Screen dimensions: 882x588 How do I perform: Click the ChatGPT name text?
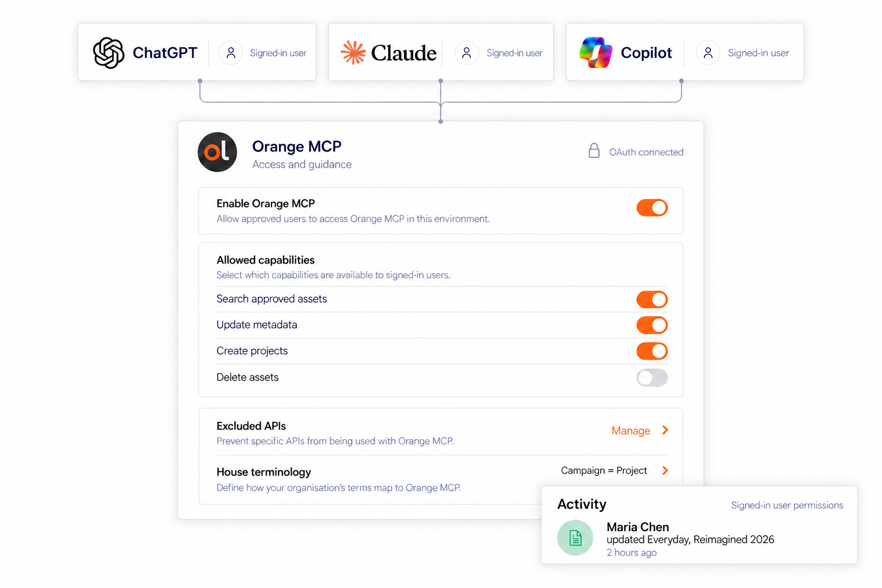coord(165,53)
